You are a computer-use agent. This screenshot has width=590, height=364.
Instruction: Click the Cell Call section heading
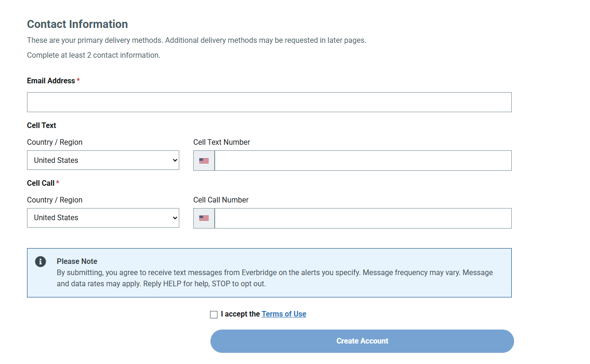click(x=40, y=183)
